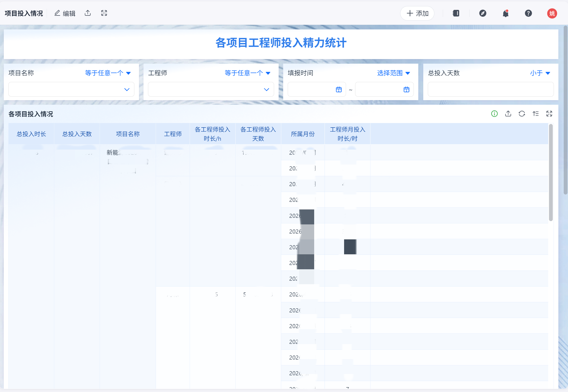Click the 添加 add button
Viewport: 568px width, 392px height.
[417, 13]
